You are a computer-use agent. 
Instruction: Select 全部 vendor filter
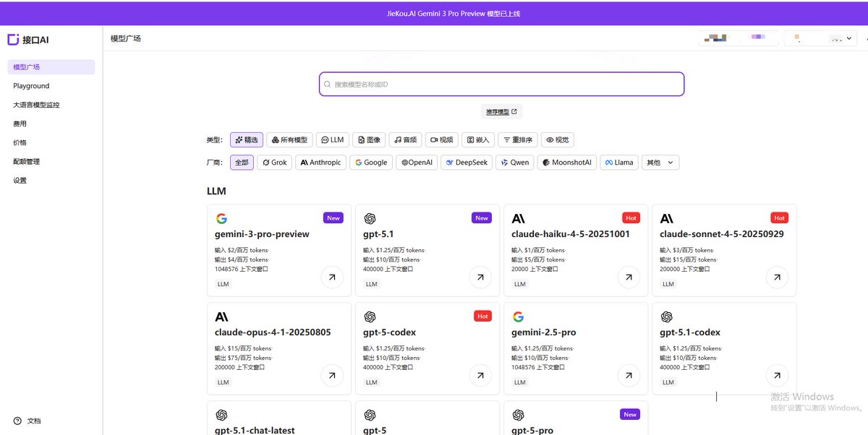point(242,163)
